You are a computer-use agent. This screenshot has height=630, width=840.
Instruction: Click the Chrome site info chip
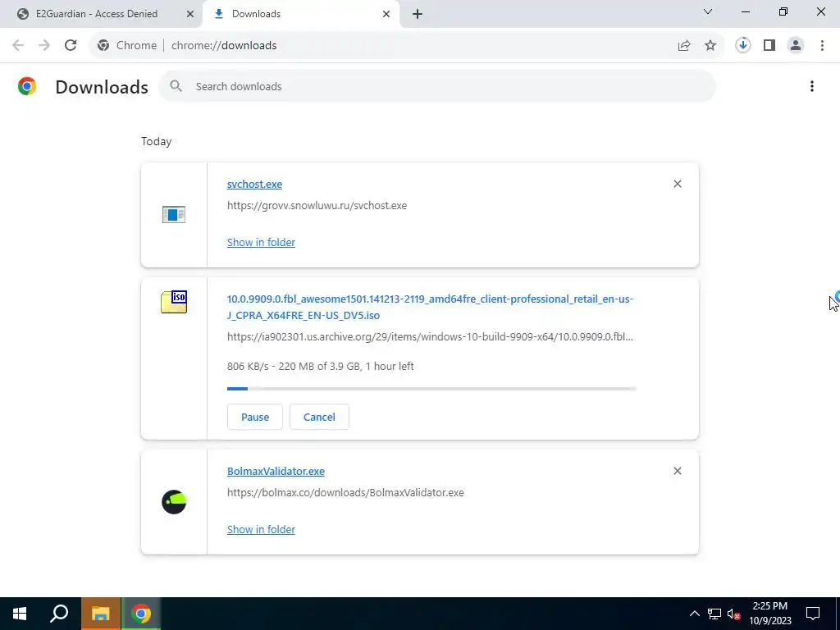point(127,46)
